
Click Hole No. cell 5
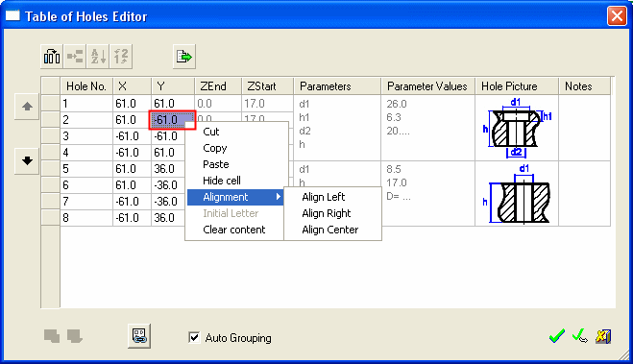(86, 169)
